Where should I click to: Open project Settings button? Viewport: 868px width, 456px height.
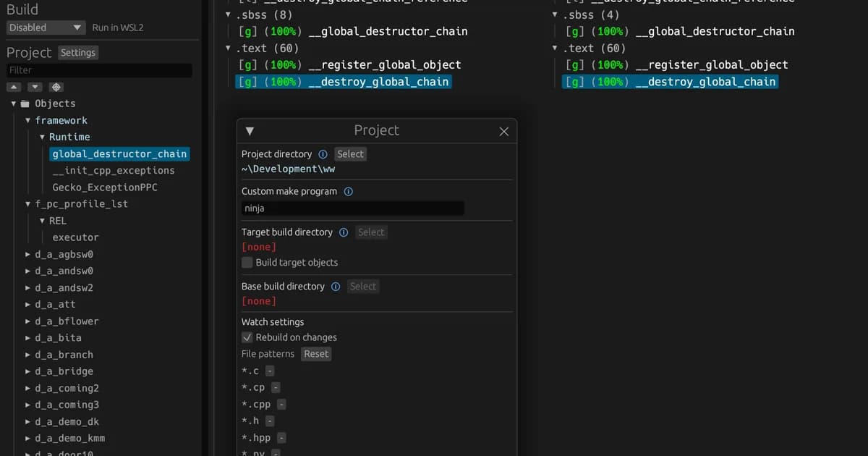[x=78, y=53]
